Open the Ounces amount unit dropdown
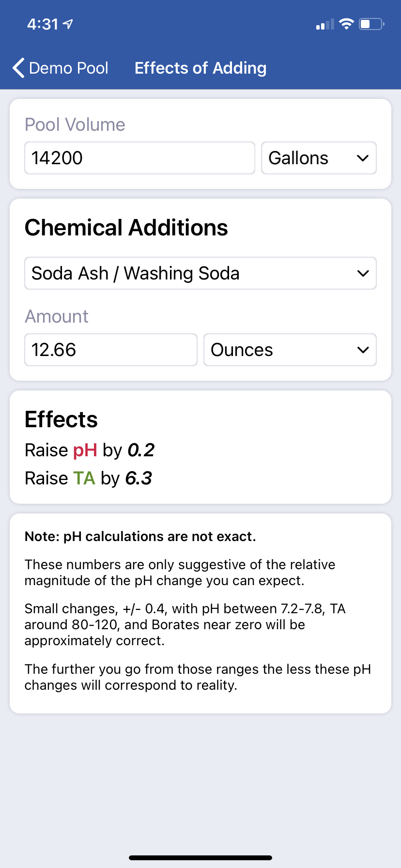401x868 pixels. 290,350
